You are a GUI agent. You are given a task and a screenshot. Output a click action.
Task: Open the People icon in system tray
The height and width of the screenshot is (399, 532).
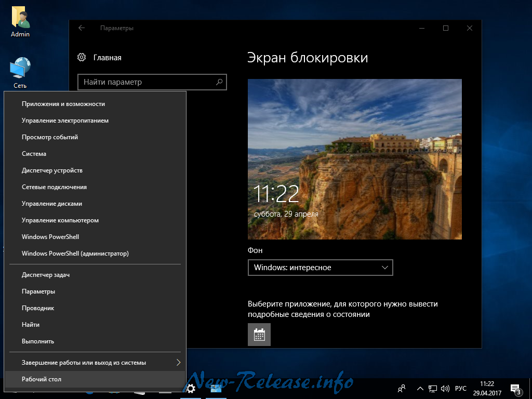(x=402, y=389)
